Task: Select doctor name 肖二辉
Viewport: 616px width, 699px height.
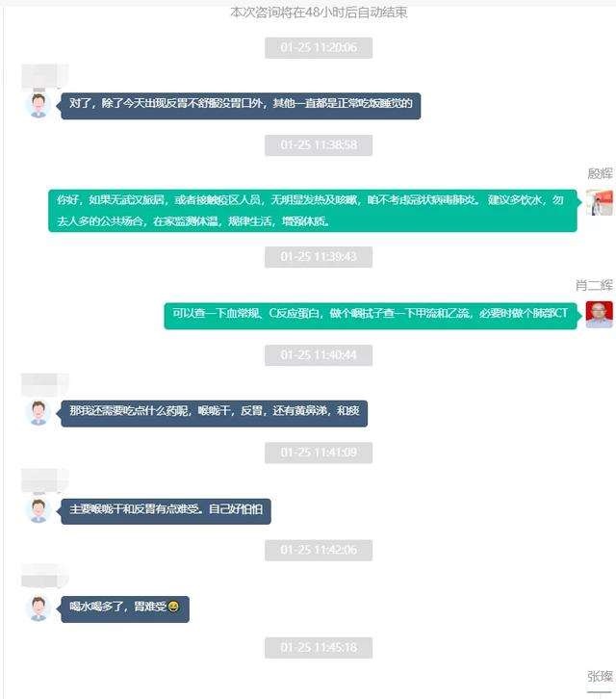Action: pyautogui.click(x=594, y=285)
